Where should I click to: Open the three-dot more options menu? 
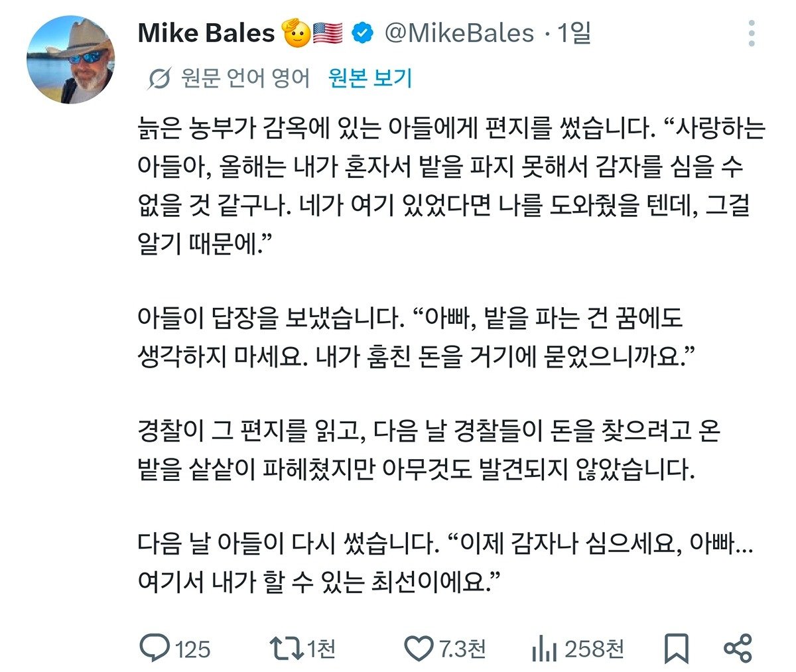[x=752, y=33]
